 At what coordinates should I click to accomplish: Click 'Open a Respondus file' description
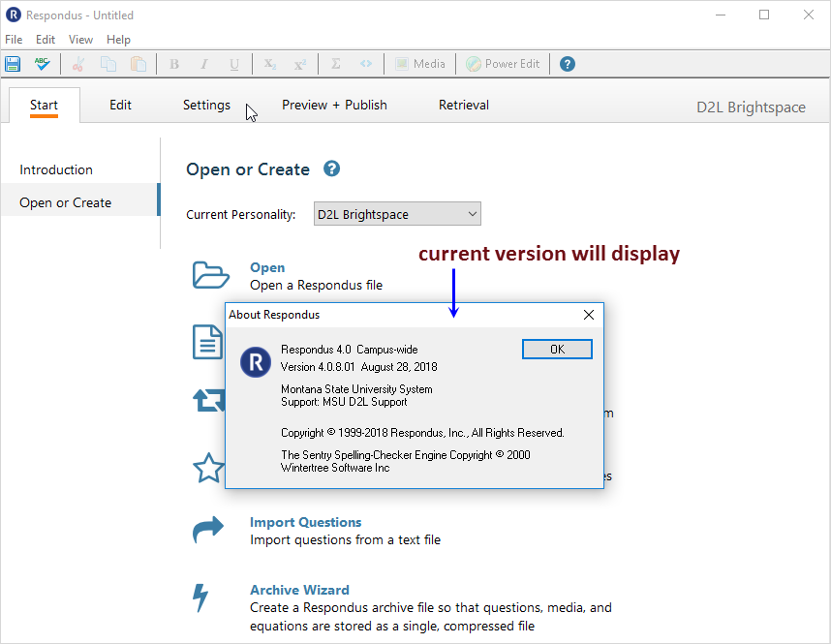pos(316,285)
